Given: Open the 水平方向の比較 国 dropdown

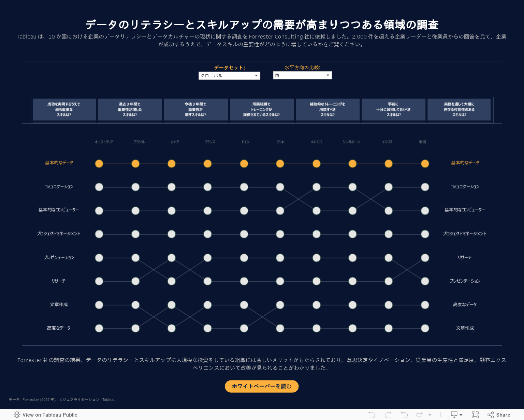Looking at the screenshot, I should (x=302, y=75).
